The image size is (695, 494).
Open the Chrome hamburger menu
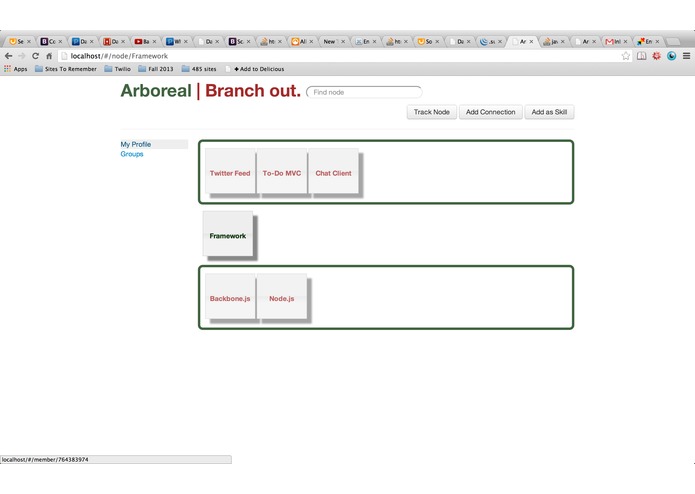(687, 56)
